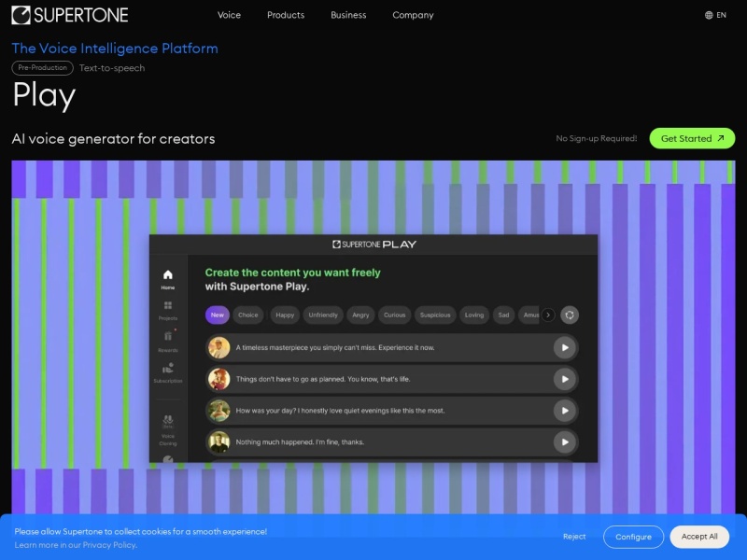747x560 pixels.
Task: Expand more emotion tags with arrow
Action: (548, 315)
